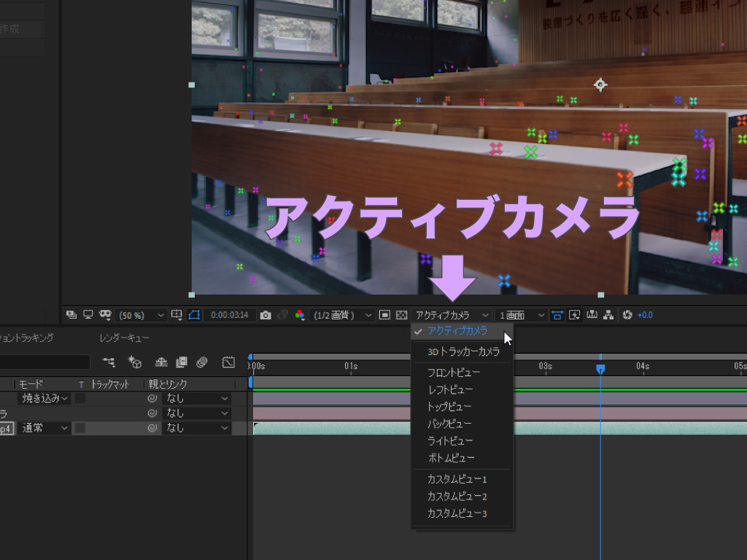
Task: Click the Draft 3D icon in timeline
Action: tap(134, 362)
